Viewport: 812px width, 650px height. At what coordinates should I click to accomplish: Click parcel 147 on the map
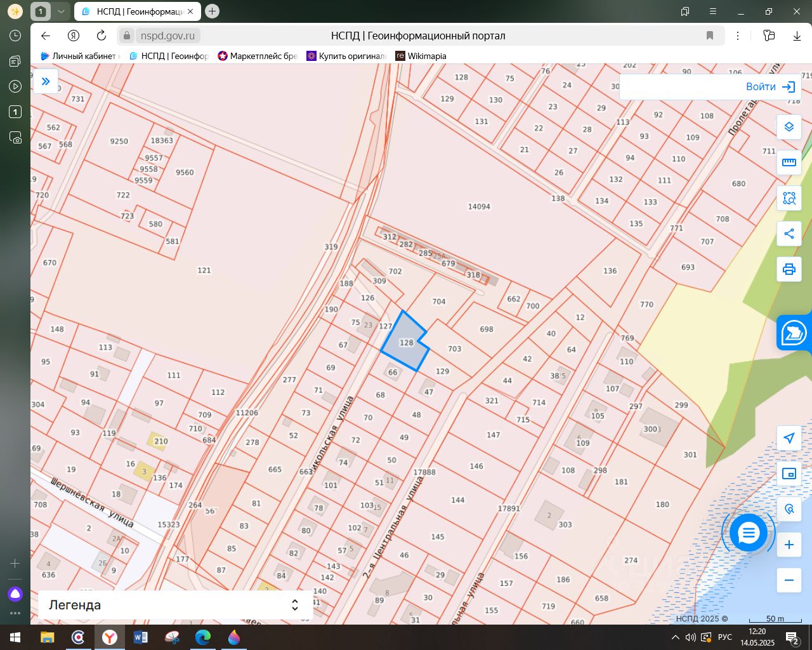pos(494,435)
